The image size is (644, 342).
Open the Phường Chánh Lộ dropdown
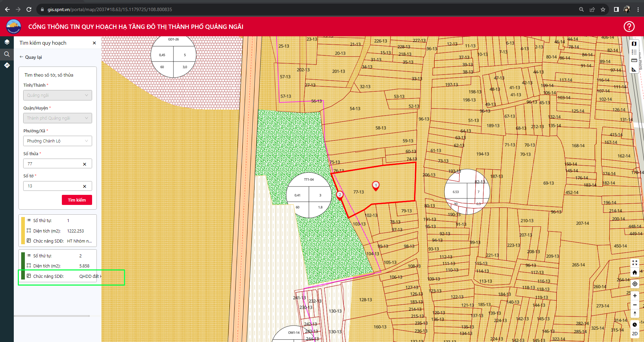[57, 141]
